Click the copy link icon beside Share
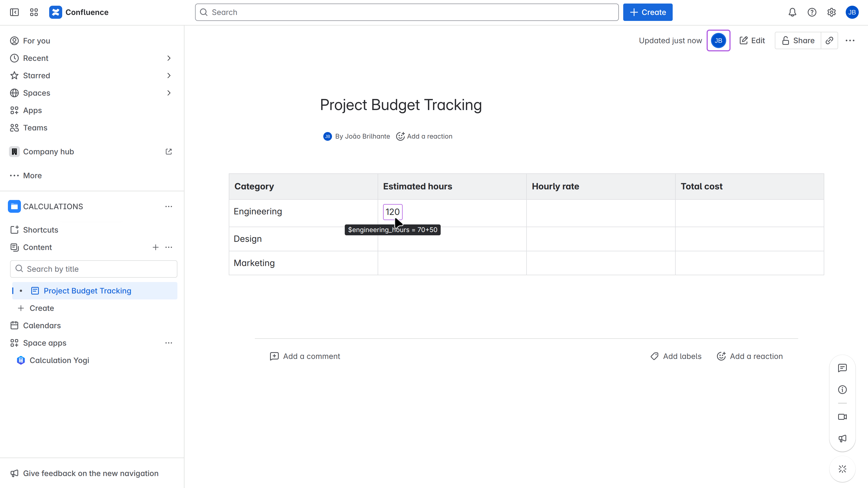Image resolution: width=868 pixels, height=488 pixels. pyautogui.click(x=829, y=40)
